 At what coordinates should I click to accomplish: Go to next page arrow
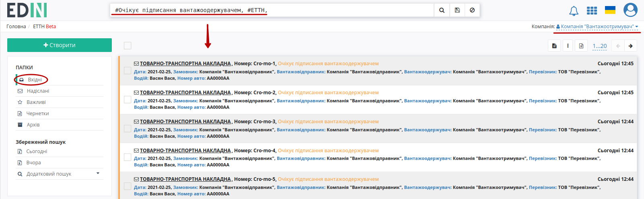(x=630, y=46)
